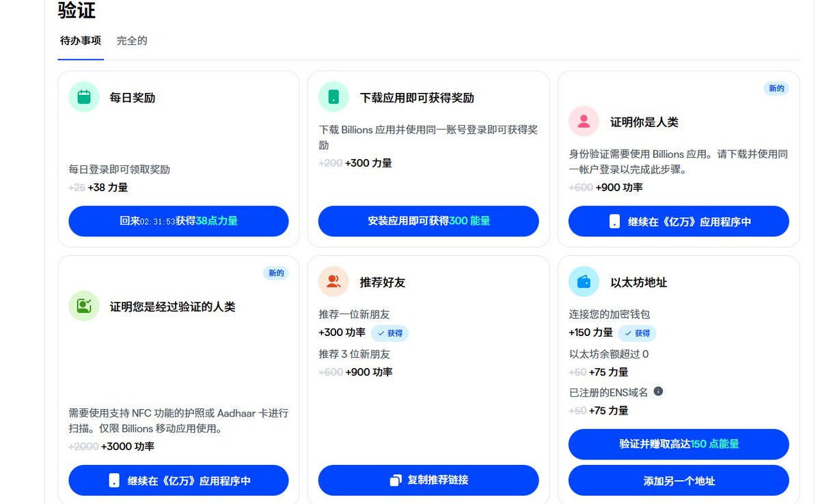Click the 下载应用即可获得奖励 card title
Image resolution: width=820 pixels, height=504 pixels.
click(x=417, y=98)
